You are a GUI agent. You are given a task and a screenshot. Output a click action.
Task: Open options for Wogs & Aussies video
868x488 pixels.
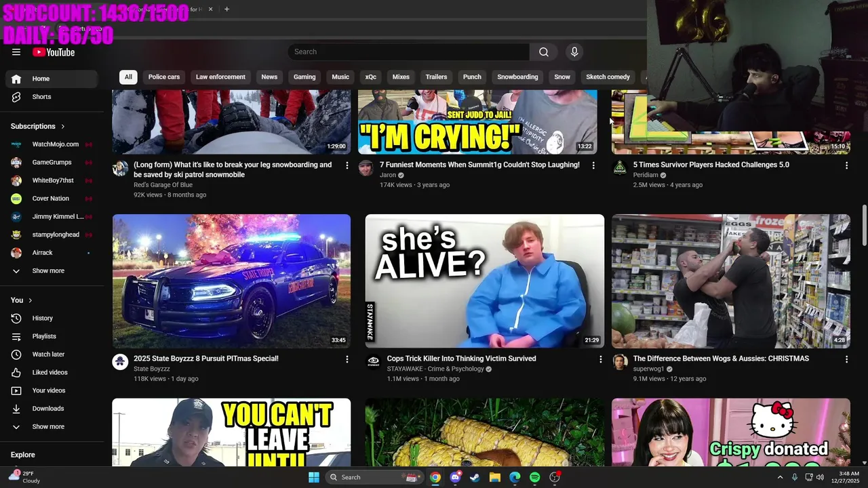pyautogui.click(x=846, y=359)
